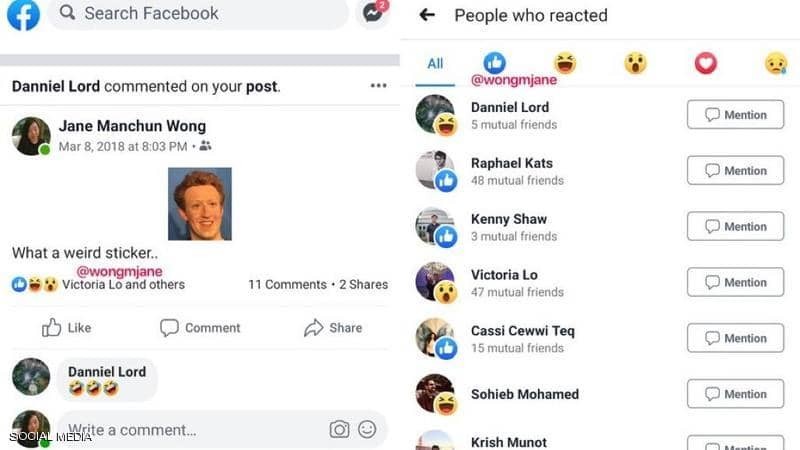Screen dimensions: 800x450
Task: Like the post by Jane Manchun Wong
Action: [66, 327]
